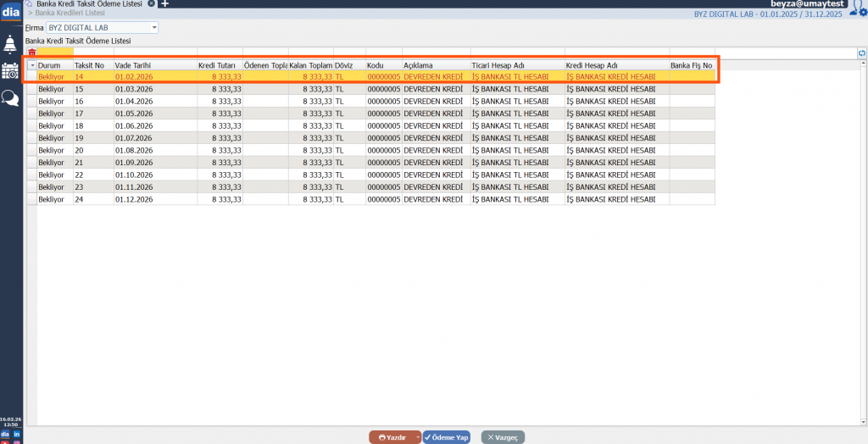Close the Banka Kredi Taksit Ödeme Listesi tab
The image size is (868, 444).
[151, 4]
